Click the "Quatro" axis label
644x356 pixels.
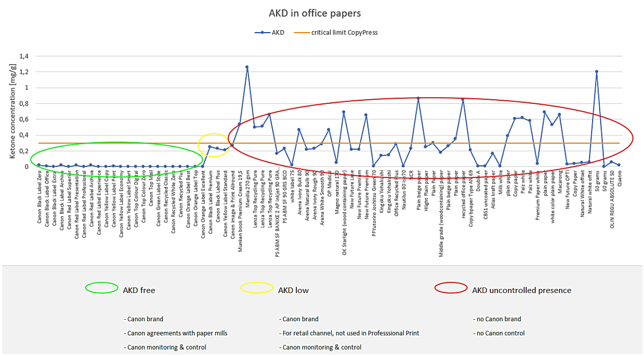(619, 178)
